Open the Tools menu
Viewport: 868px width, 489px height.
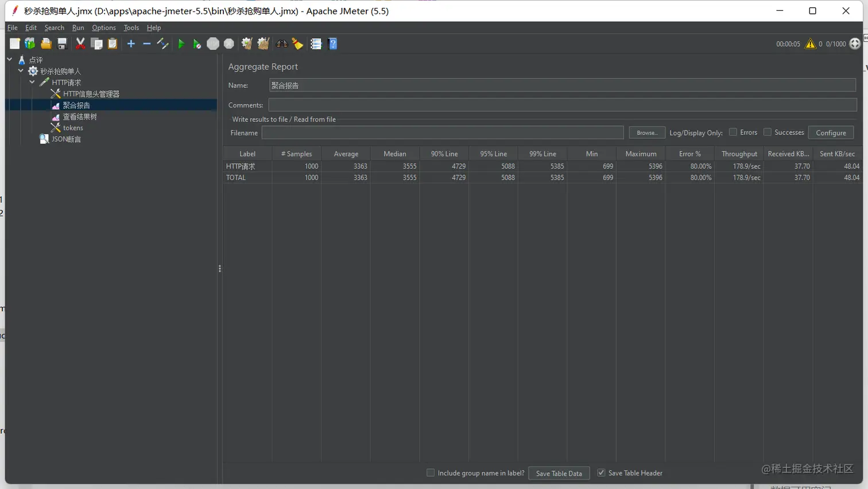point(131,28)
